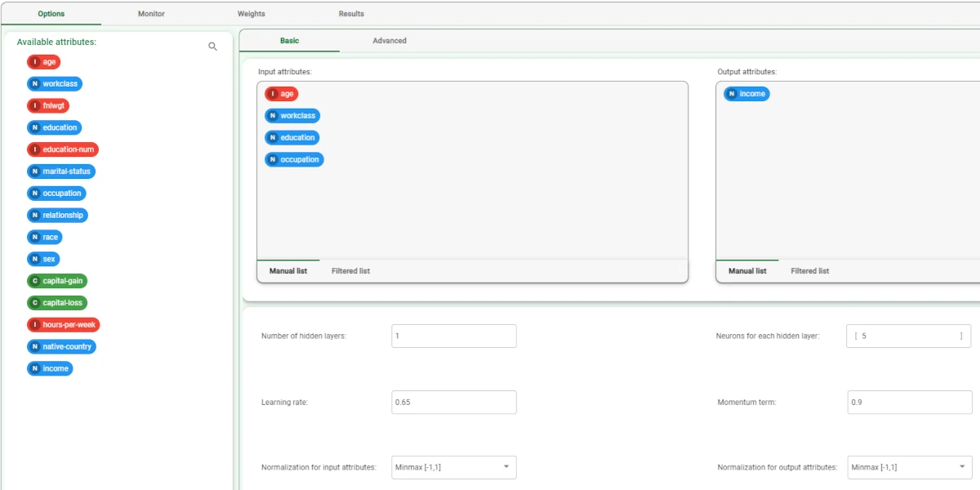Pick the relationship attribute
The image size is (980, 490).
pyautogui.click(x=57, y=215)
